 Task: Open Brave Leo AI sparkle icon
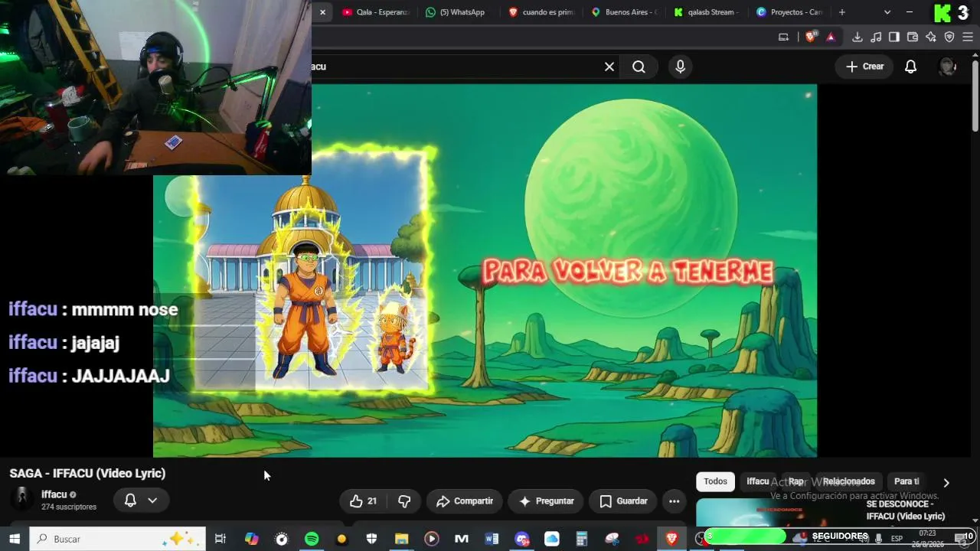(931, 37)
